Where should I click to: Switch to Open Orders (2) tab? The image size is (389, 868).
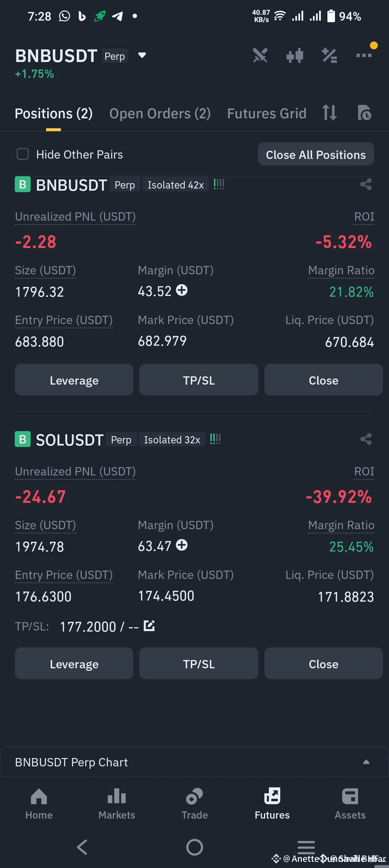click(x=160, y=114)
